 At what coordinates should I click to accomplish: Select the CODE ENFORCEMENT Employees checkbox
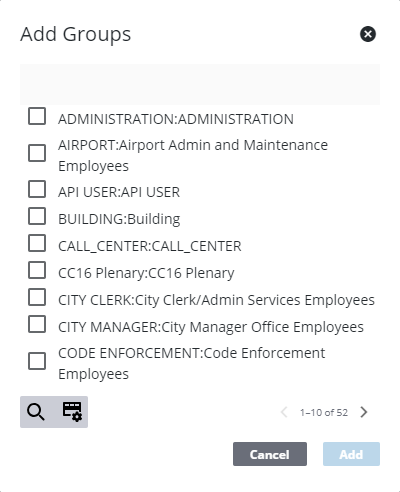[x=37, y=361]
